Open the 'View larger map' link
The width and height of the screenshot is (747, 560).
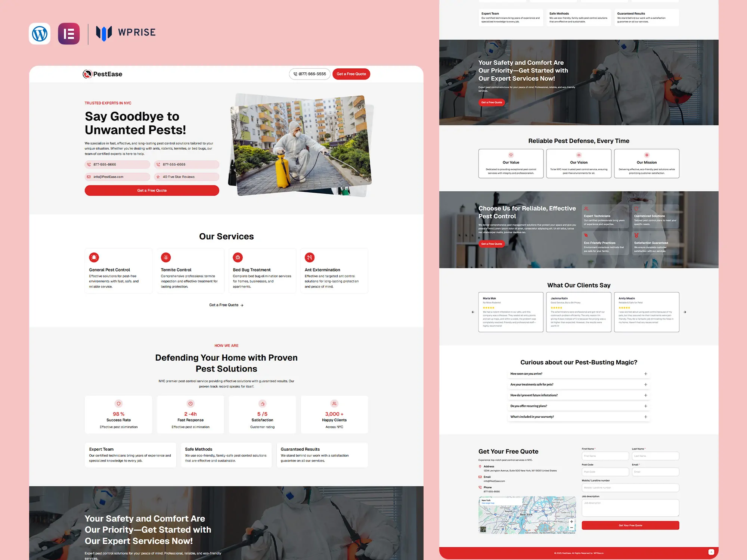489,503
